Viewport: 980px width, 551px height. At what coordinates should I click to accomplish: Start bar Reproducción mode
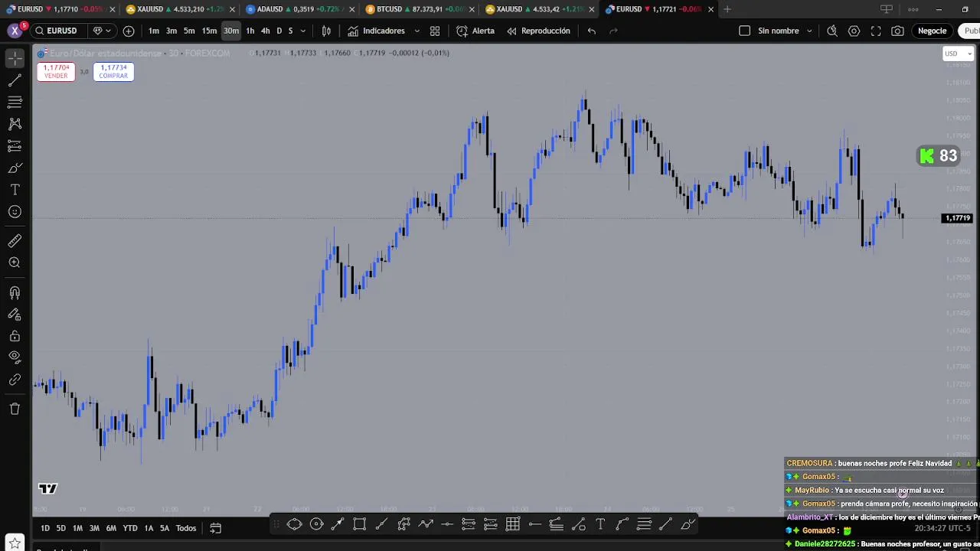click(x=538, y=31)
